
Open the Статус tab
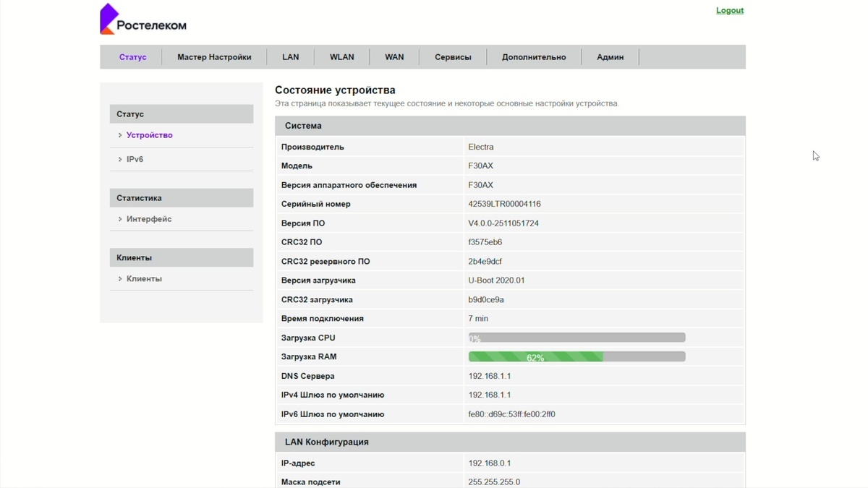[x=132, y=57]
